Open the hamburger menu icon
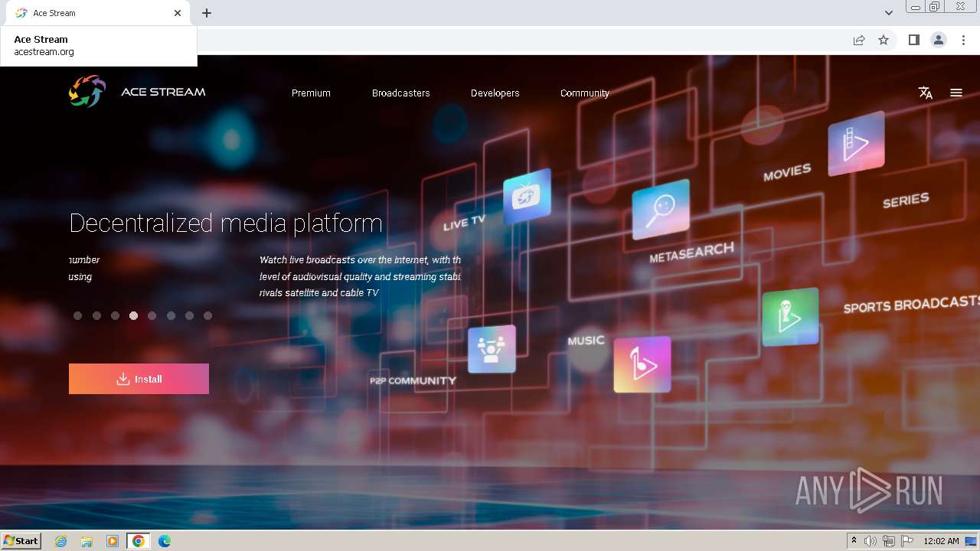 pos(956,93)
